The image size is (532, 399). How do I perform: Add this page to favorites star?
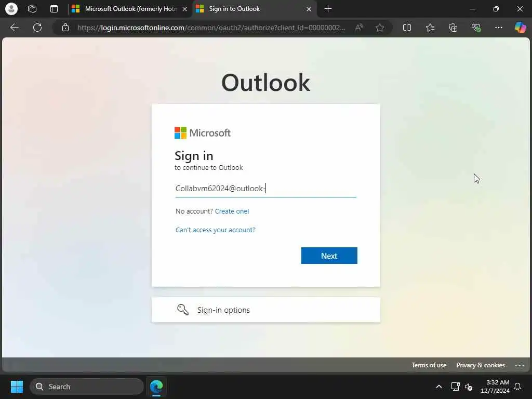380,28
